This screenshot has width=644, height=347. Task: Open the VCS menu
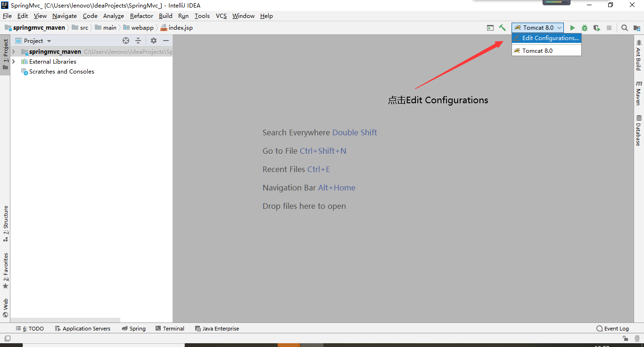[x=221, y=16]
